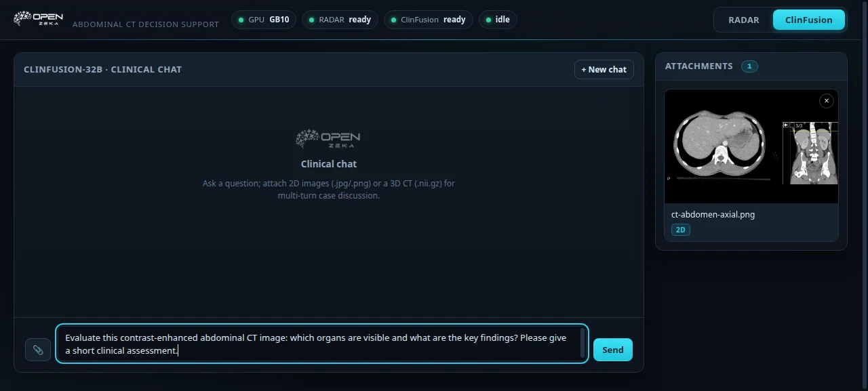Click the ABDOMINAL CT DECISION SUPPORT subtitle
This screenshot has height=391, width=868.
coord(146,24)
